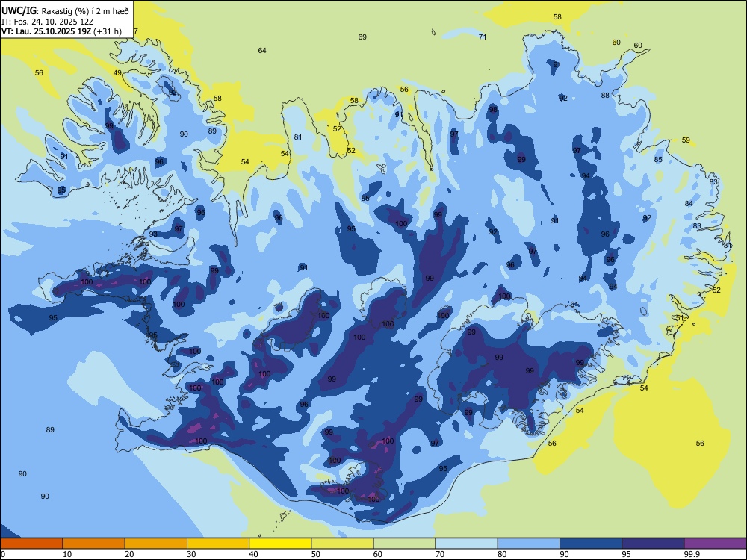Click the pale green 60–70 legend swatch
This screenshot has height=560, width=747.
coord(404,544)
